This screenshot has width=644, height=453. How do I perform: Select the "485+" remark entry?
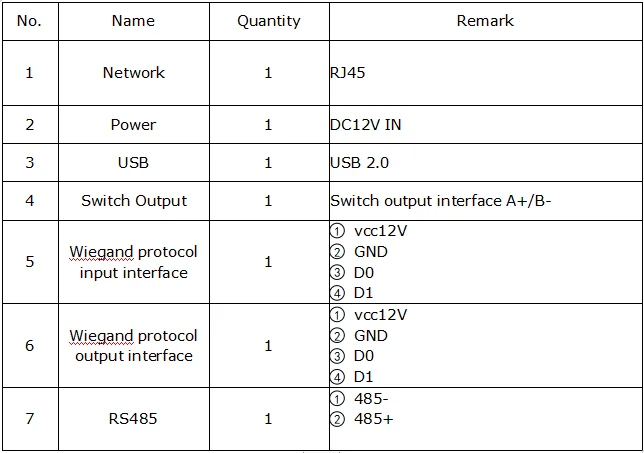pos(373,419)
